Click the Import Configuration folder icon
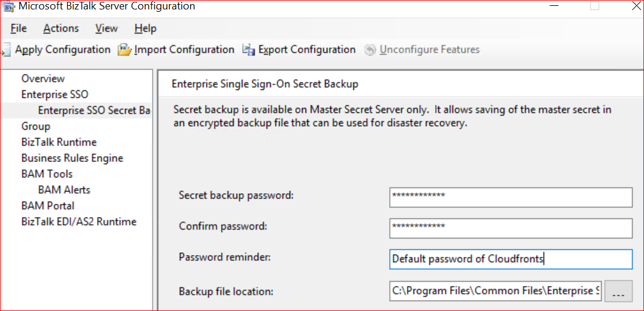The width and height of the screenshot is (644, 311). tap(124, 50)
